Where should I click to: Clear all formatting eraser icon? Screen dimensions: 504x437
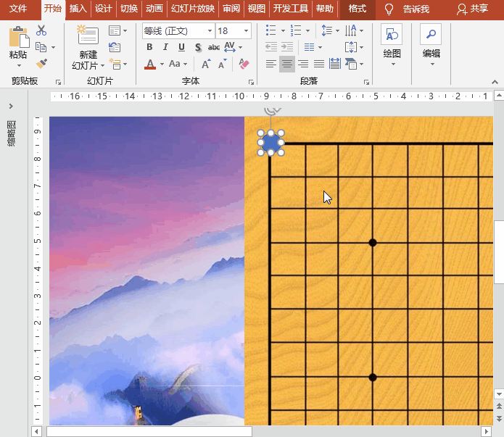click(x=244, y=64)
